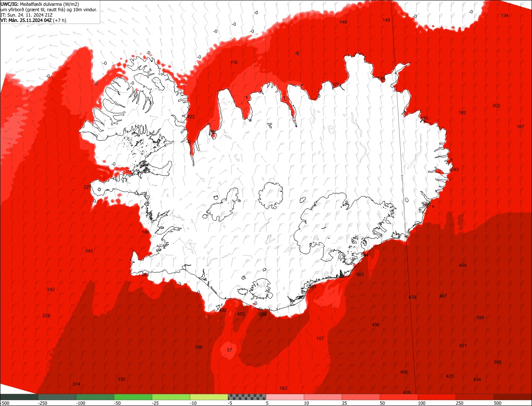Click the -250 to -100 legend color swatch
Image resolution: width=532 pixels, height=406 pixels.
57,397
